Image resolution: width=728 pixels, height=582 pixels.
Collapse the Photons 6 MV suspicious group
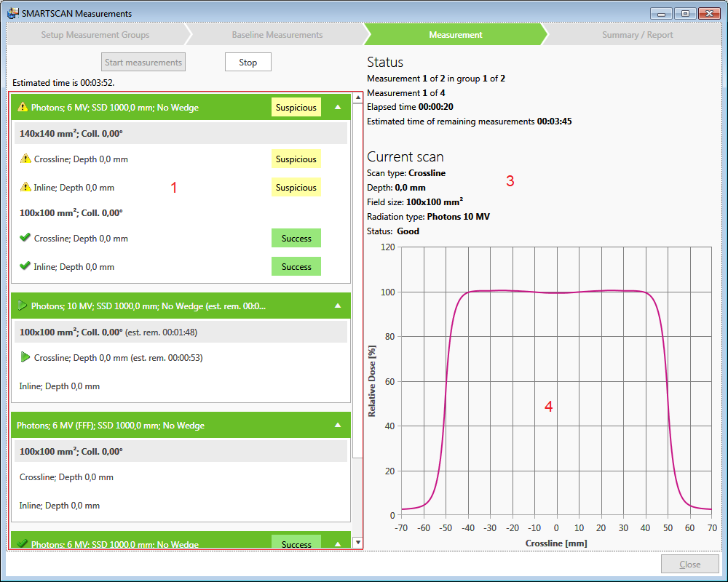[x=337, y=107]
